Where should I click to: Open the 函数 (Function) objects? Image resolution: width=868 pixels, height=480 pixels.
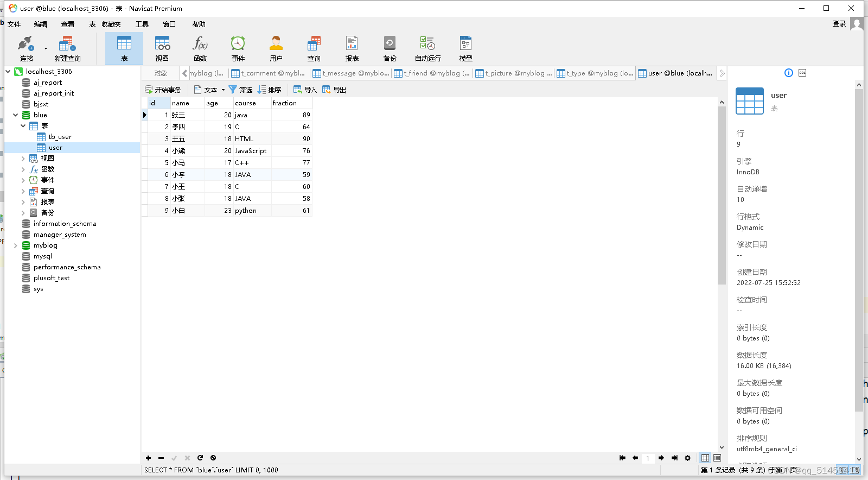tap(200, 48)
